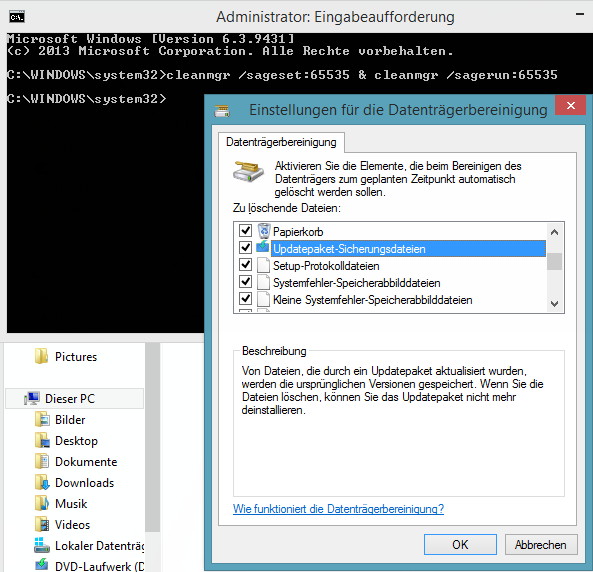Click the Pictures folder icon in Explorer
The image size is (593, 572).
click(41, 356)
